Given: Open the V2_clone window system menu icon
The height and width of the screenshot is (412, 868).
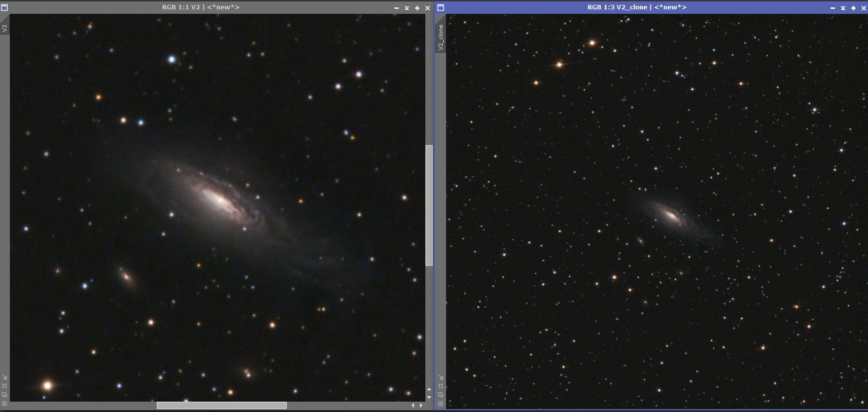Looking at the screenshot, I should coord(441,7).
